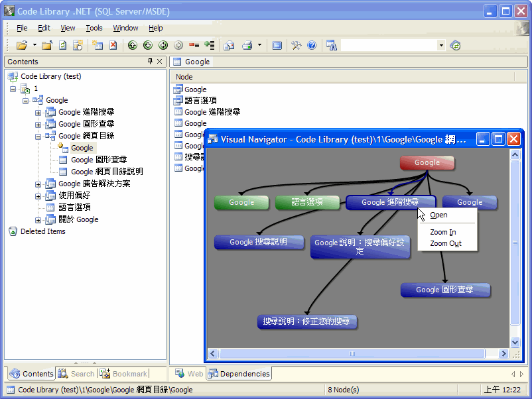This screenshot has width=532, height=399.
Task: Click the new document with star toolbar icon
Action: pos(78,45)
